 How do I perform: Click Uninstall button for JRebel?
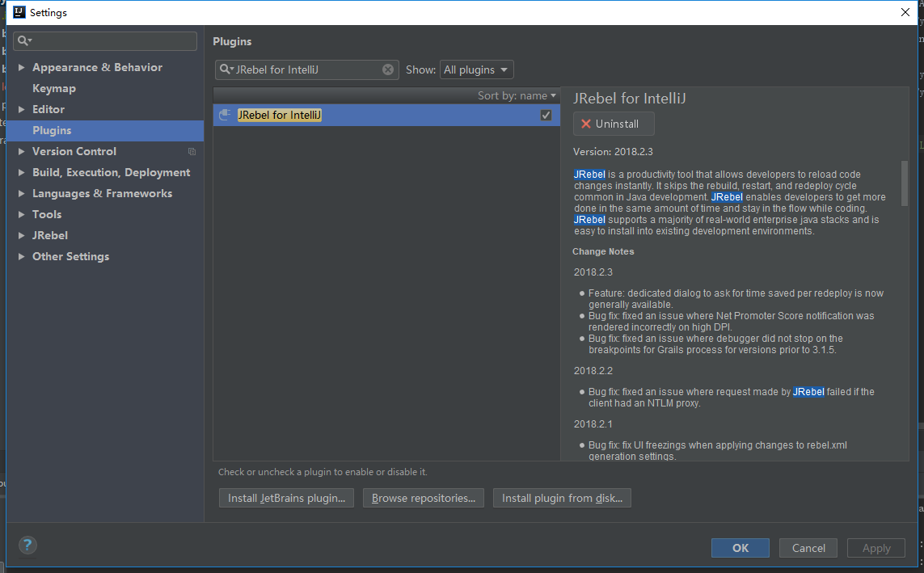(614, 124)
